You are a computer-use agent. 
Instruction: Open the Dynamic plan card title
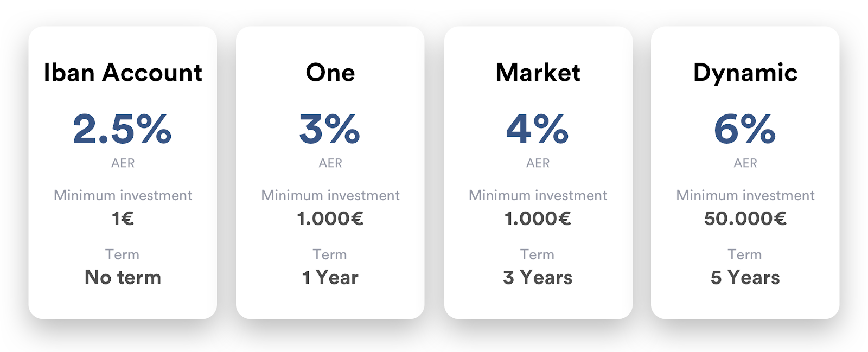pyautogui.click(x=745, y=73)
